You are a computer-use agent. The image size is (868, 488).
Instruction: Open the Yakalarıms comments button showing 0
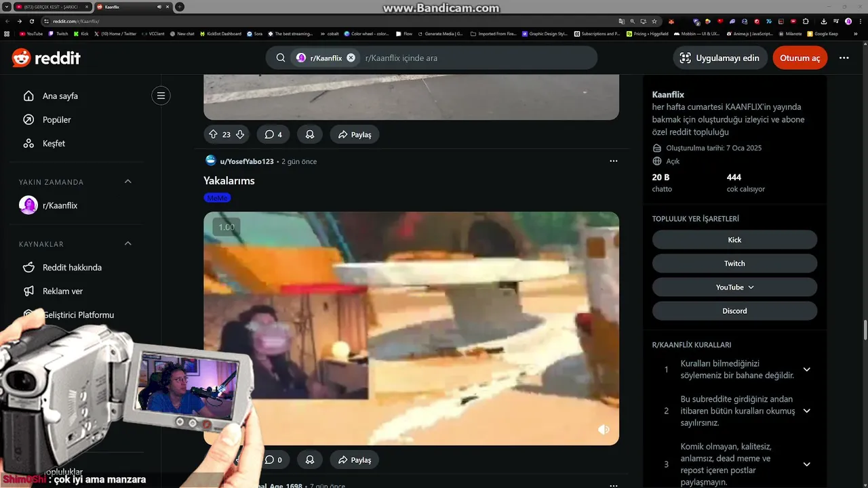click(x=273, y=460)
